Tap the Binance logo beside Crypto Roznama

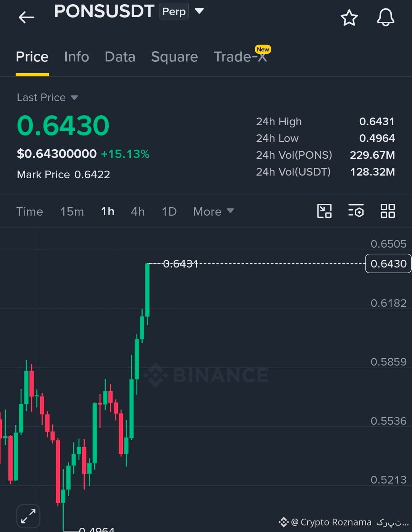[283, 522]
